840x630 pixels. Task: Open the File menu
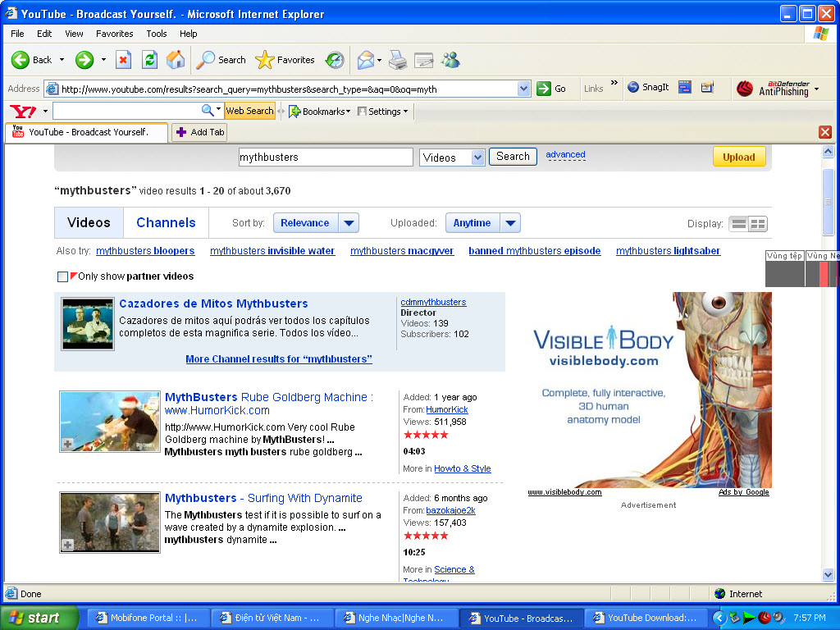click(17, 33)
